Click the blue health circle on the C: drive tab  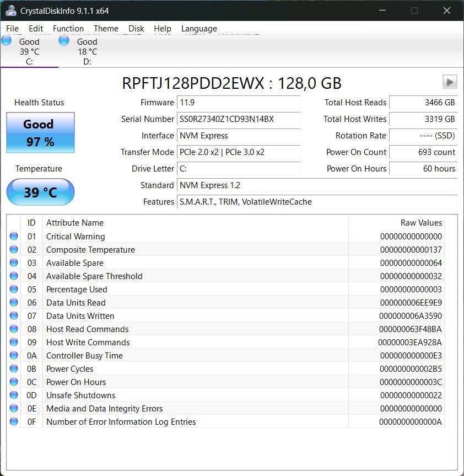[x=6, y=40]
